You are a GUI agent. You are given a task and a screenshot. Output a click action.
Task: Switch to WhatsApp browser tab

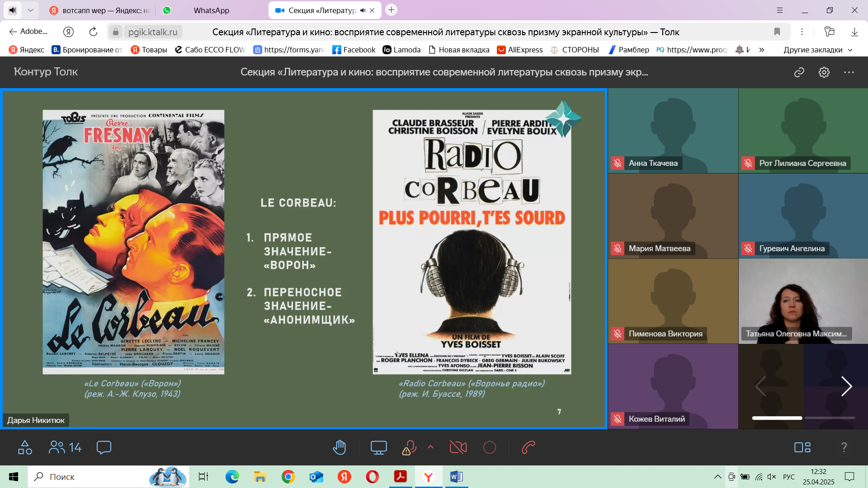[211, 10]
